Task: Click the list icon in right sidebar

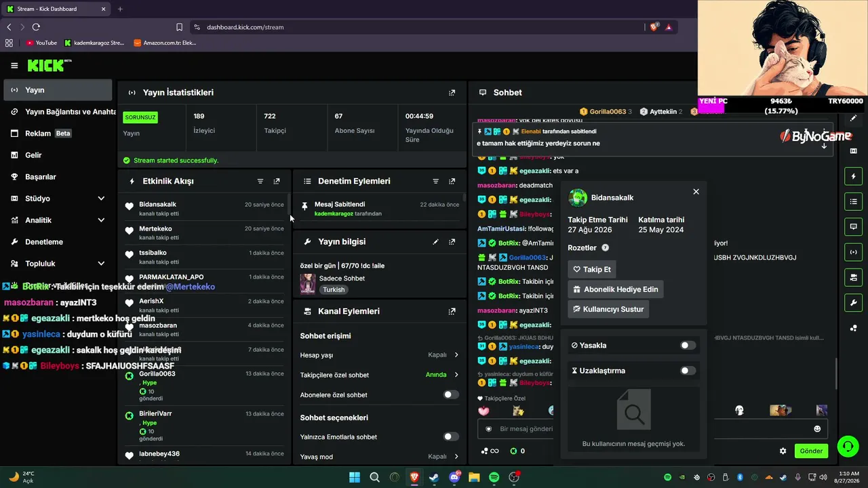Action: click(x=853, y=202)
